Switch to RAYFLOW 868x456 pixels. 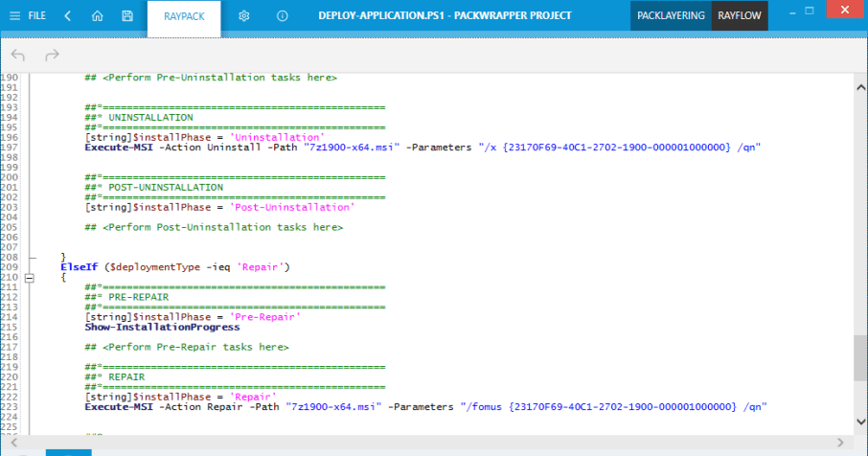(x=740, y=16)
